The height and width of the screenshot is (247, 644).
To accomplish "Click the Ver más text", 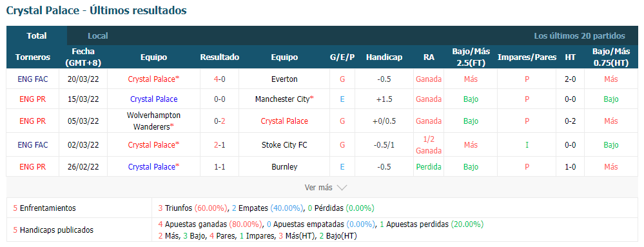I will click(x=318, y=188).
